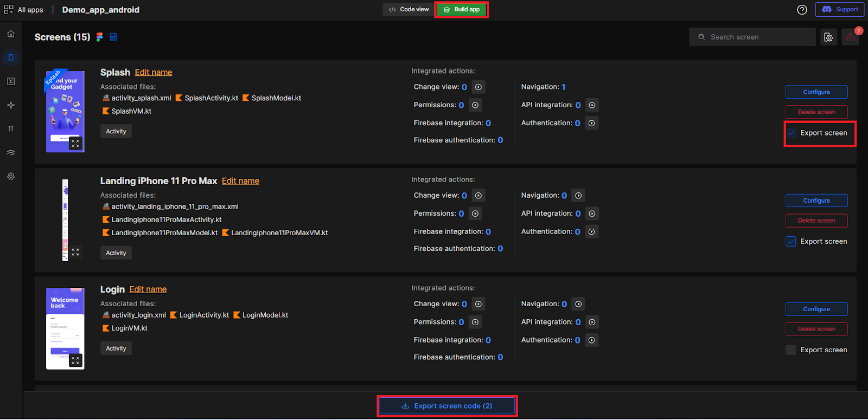Open the Figma icon next to Screens
The width and height of the screenshot is (868, 420).
pyautogui.click(x=100, y=37)
